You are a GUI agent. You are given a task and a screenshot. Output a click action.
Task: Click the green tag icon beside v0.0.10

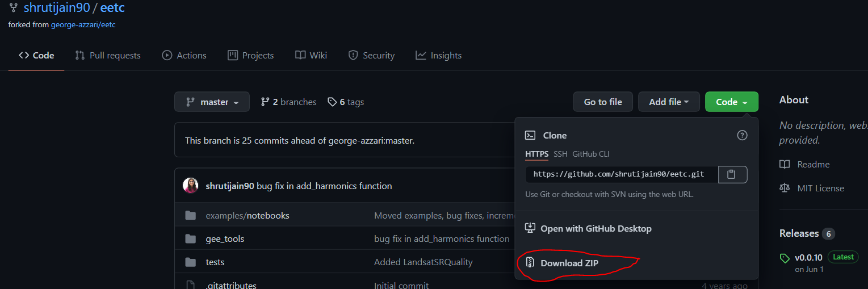785,258
